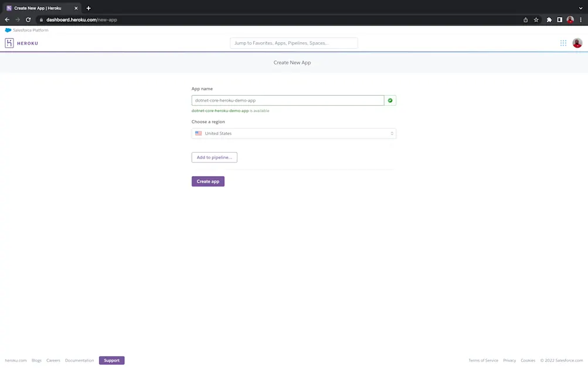Click the back navigation arrow
Screen dimensions: 588x368
tap(6, 19)
